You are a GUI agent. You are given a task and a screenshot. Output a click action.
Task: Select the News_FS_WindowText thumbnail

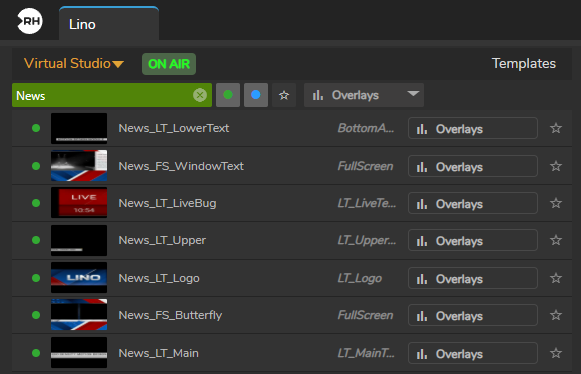[x=79, y=166]
